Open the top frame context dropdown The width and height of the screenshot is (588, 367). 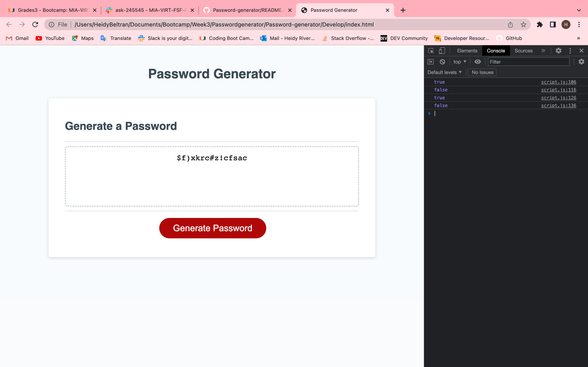pos(459,62)
